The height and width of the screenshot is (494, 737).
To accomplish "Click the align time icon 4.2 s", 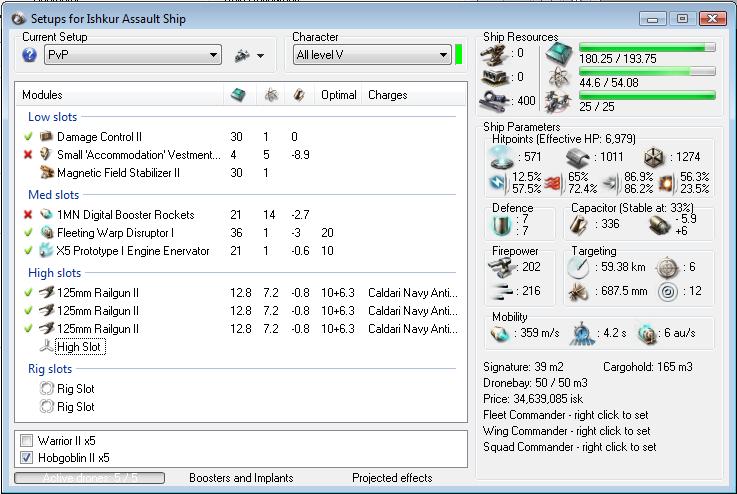I will pyautogui.click(x=582, y=333).
